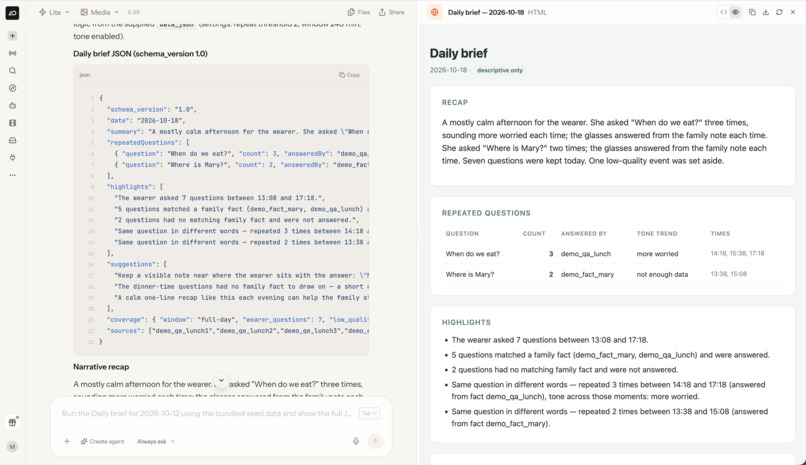Click the 'descriptive only' badge

(500, 70)
